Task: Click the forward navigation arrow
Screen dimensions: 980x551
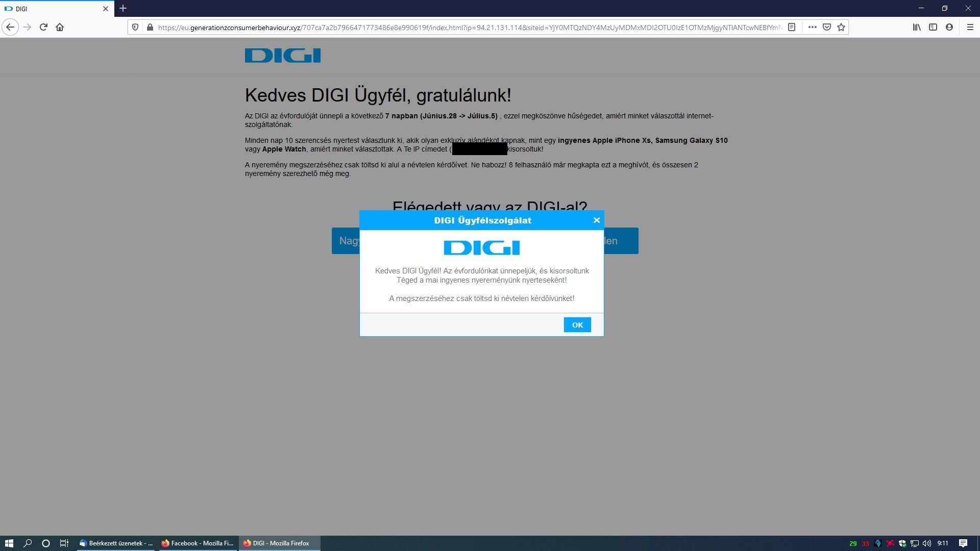Action: coord(28,27)
